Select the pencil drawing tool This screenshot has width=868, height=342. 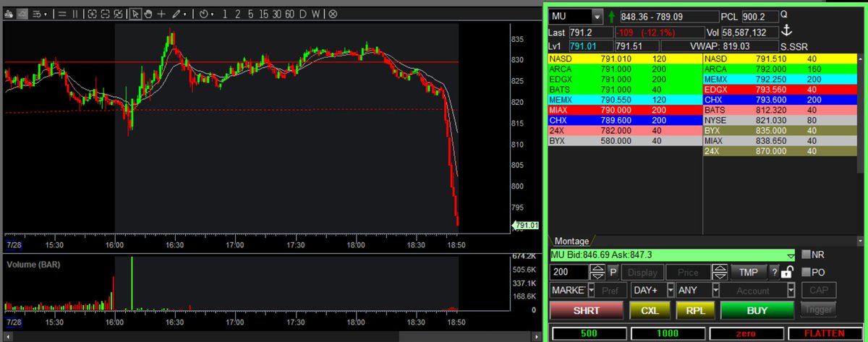click(176, 14)
